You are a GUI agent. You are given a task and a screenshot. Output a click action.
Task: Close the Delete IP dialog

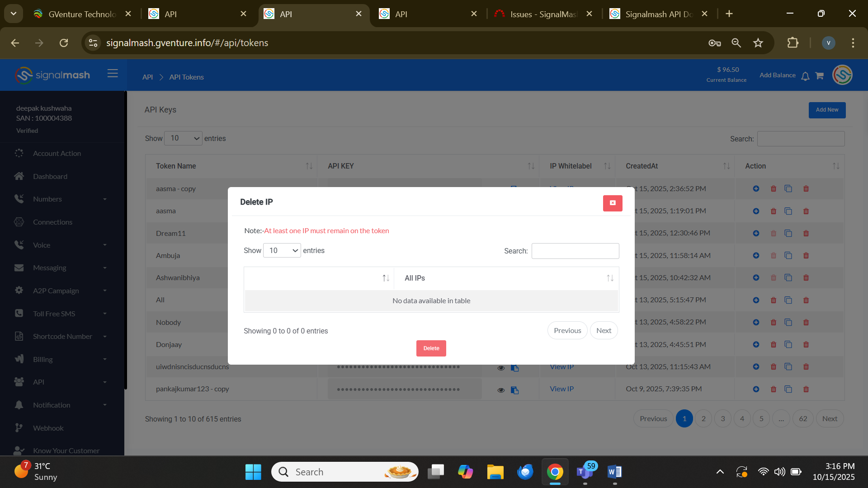[x=612, y=203]
